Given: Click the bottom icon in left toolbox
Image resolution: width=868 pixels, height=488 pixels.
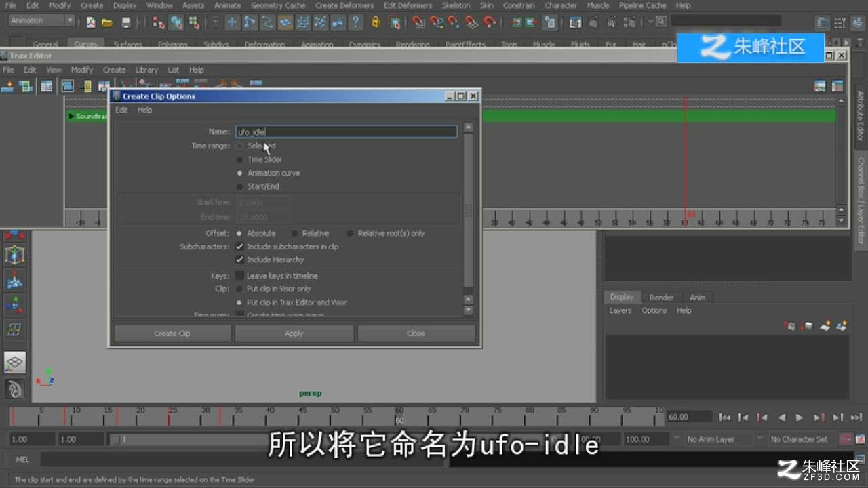Looking at the screenshot, I should [x=14, y=388].
